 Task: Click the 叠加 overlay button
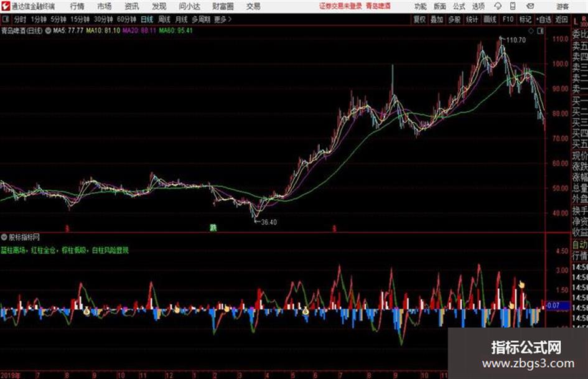(x=437, y=19)
